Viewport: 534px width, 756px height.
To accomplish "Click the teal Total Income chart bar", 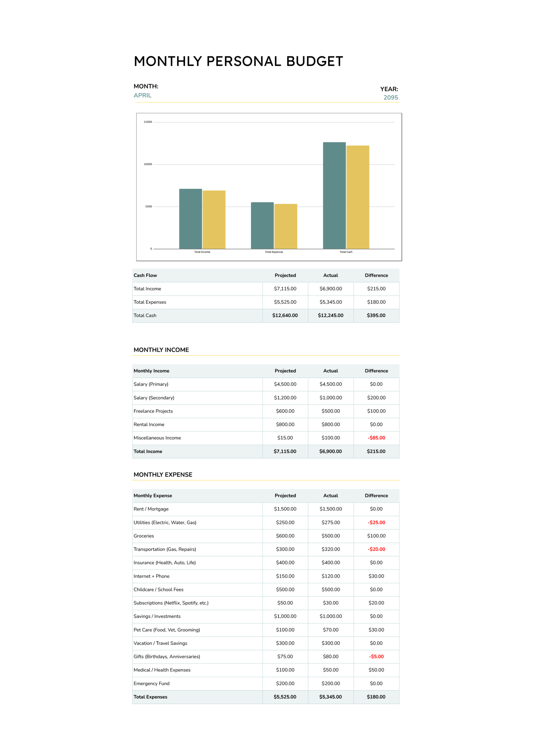I will point(190,219).
